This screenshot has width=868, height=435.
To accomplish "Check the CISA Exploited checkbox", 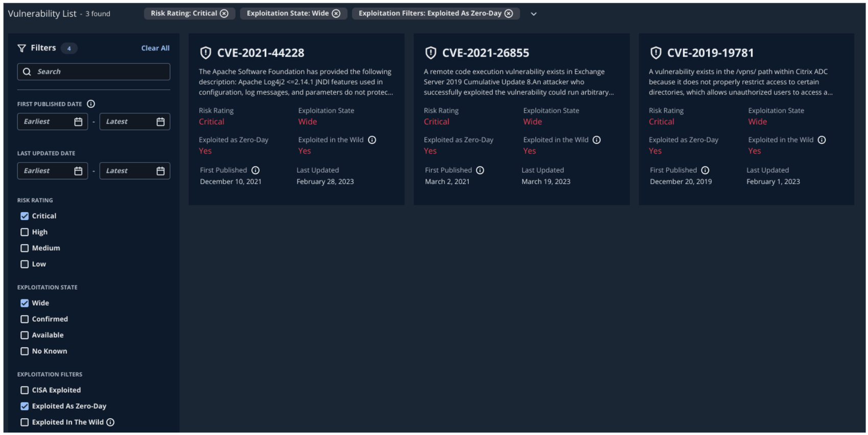I will click(x=25, y=390).
